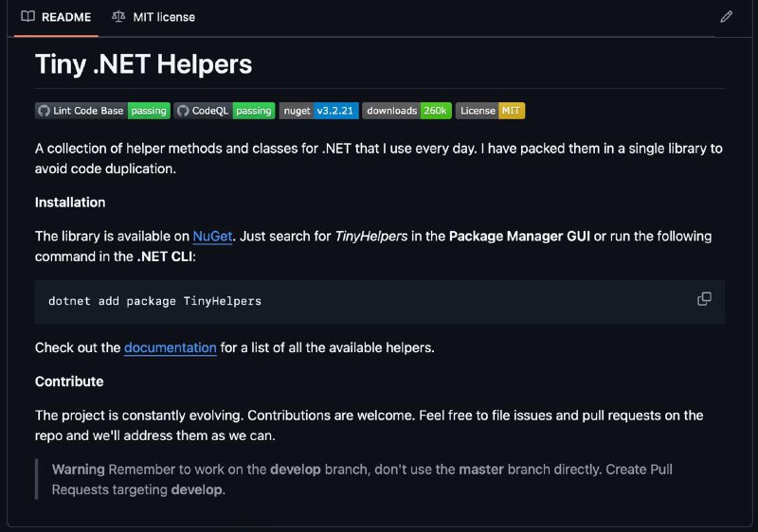Click the nuget v3.2.21 badge
This screenshot has width=758, height=532.
pos(319,111)
